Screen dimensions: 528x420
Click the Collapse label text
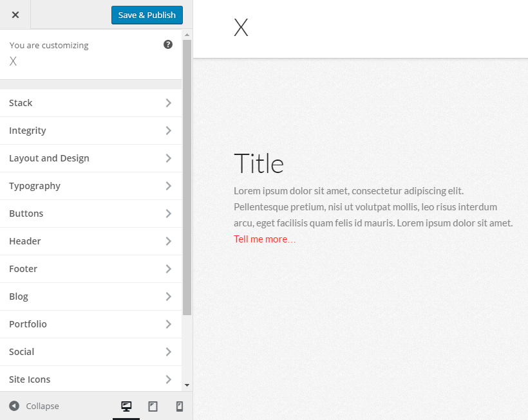[x=42, y=406]
